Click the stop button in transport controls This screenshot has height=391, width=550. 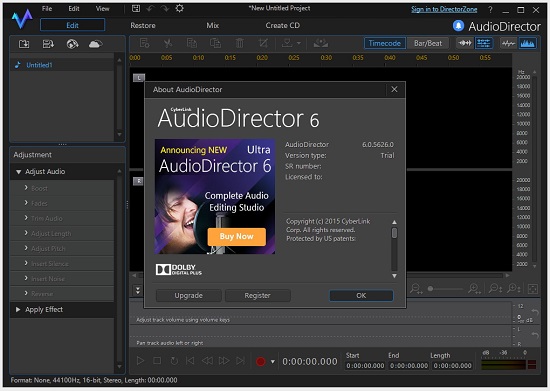tap(157, 360)
